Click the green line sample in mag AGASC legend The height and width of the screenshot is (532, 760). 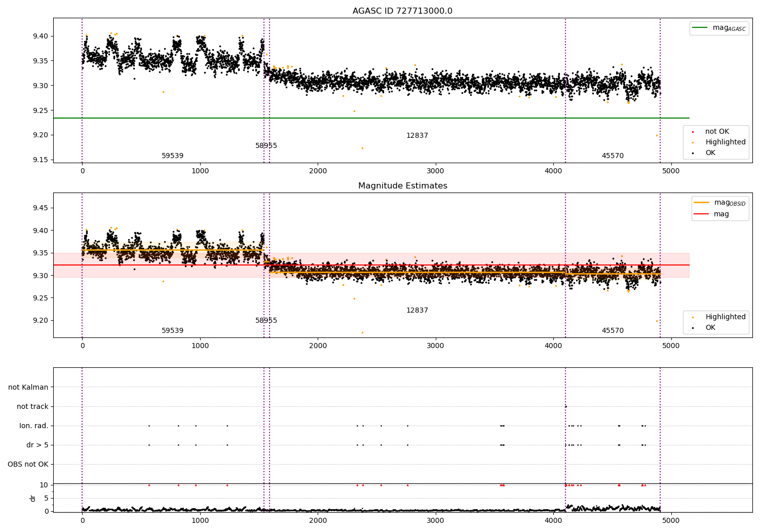[x=700, y=28]
